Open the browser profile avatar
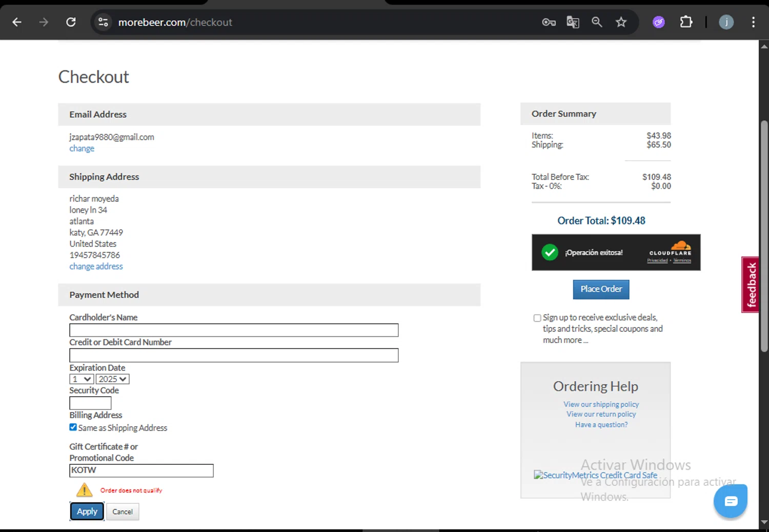Image resolution: width=769 pixels, height=532 pixels. pyautogui.click(x=726, y=22)
